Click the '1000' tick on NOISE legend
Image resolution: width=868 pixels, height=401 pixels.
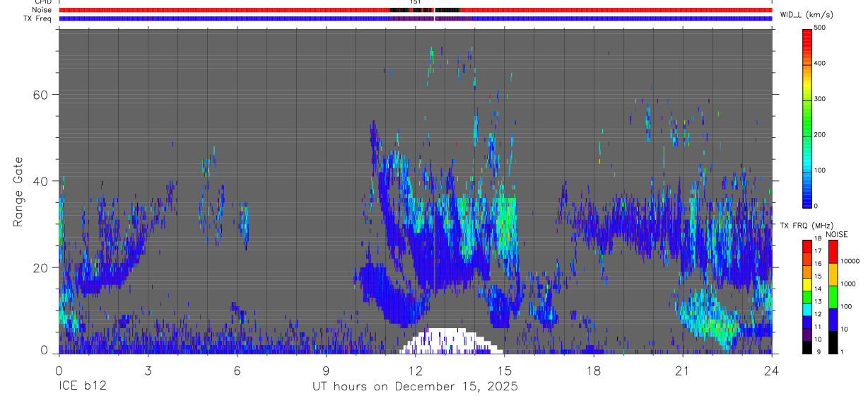848,284
